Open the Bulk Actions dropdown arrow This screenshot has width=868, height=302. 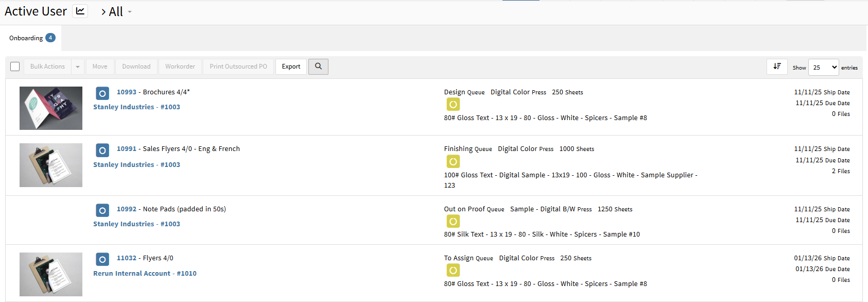tap(78, 66)
